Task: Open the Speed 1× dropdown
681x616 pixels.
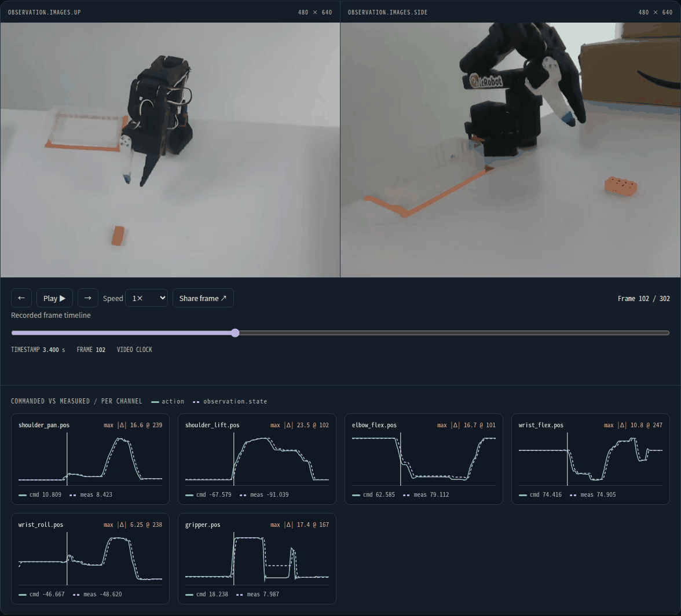Action: (147, 298)
